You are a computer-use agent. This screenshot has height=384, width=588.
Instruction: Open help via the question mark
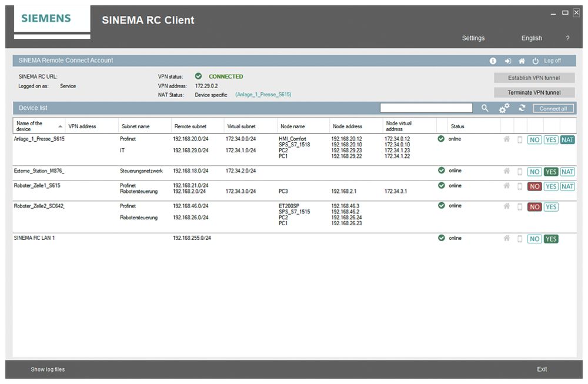coord(567,38)
